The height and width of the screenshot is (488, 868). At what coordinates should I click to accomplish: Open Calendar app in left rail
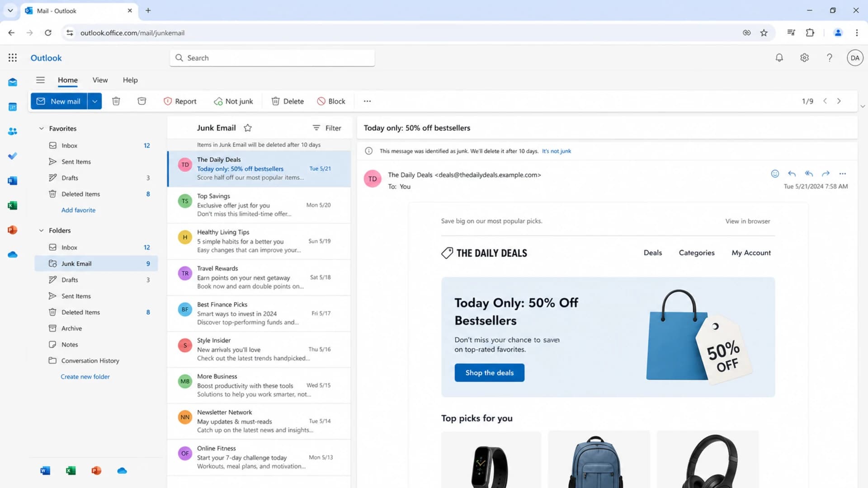[x=13, y=107]
